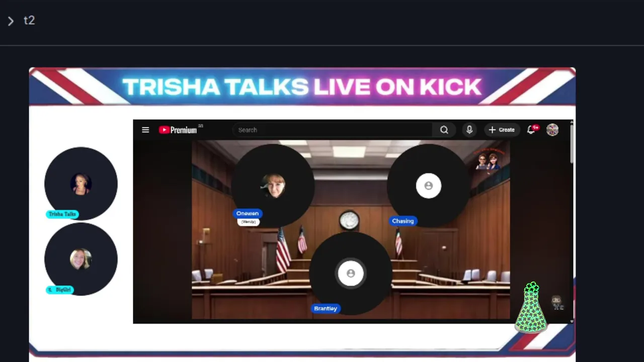Click the Chasing name label
644x362 pixels.
click(x=403, y=221)
